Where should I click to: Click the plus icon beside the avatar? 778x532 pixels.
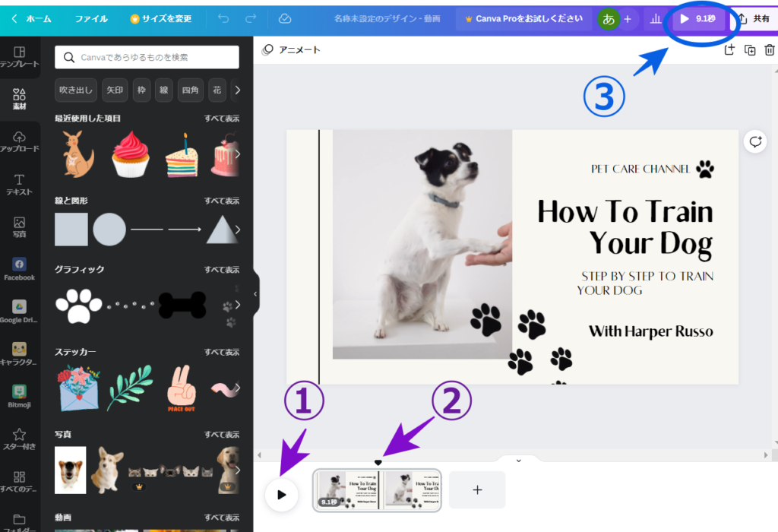(x=628, y=19)
